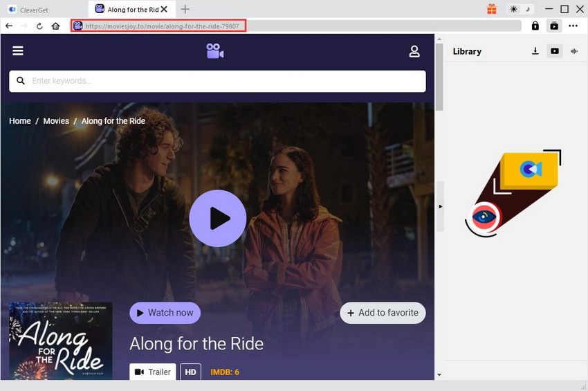The width and height of the screenshot is (588, 391).
Task: Open the hamburger menu on MoviesJoy
Action: [18, 51]
